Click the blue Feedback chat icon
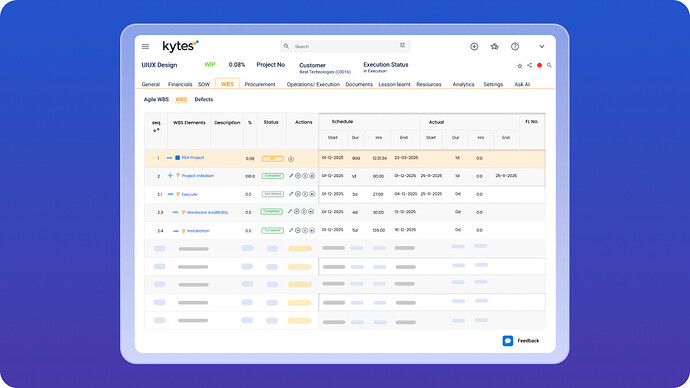690x388 pixels. [508, 341]
